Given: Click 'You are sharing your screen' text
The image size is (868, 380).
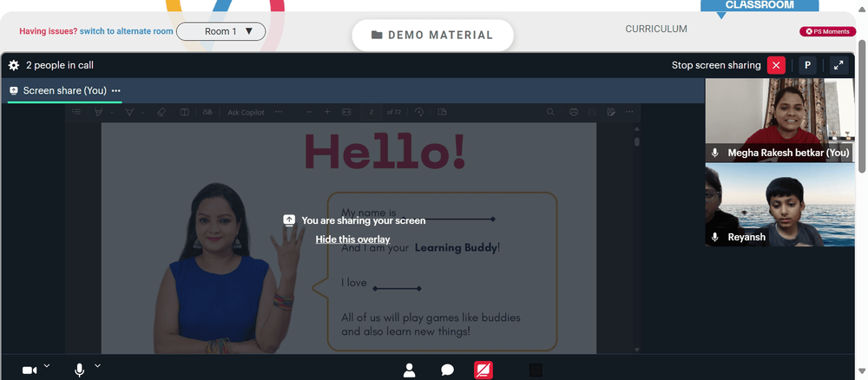Looking at the screenshot, I should [x=364, y=220].
